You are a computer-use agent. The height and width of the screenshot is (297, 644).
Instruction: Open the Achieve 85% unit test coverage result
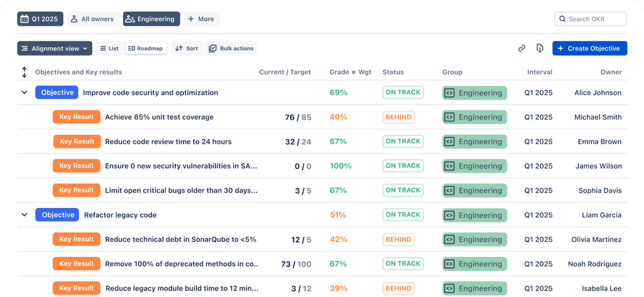[x=159, y=118]
